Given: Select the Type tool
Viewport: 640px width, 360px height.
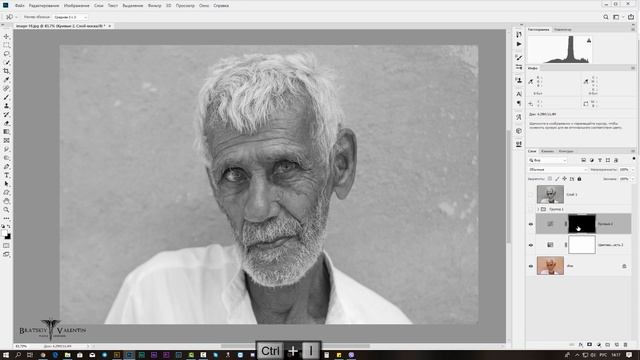Looking at the screenshot, I should (x=7, y=175).
